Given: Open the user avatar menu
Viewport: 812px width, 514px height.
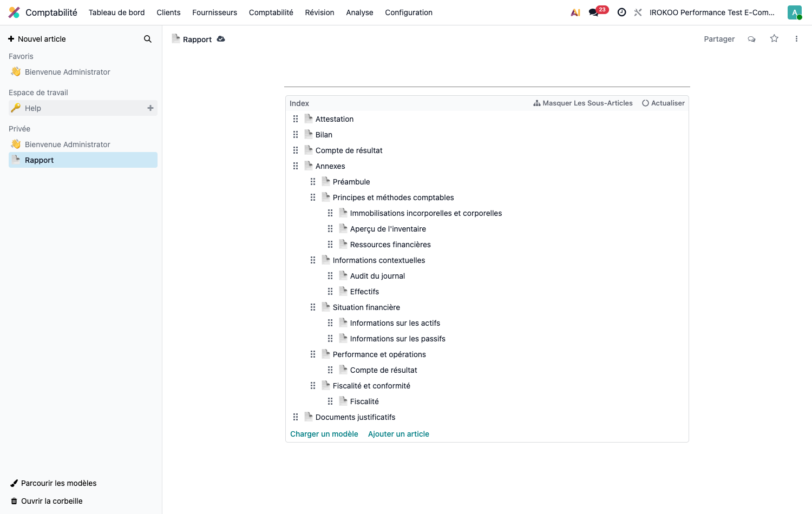Looking at the screenshot, I should click(795, 12).
